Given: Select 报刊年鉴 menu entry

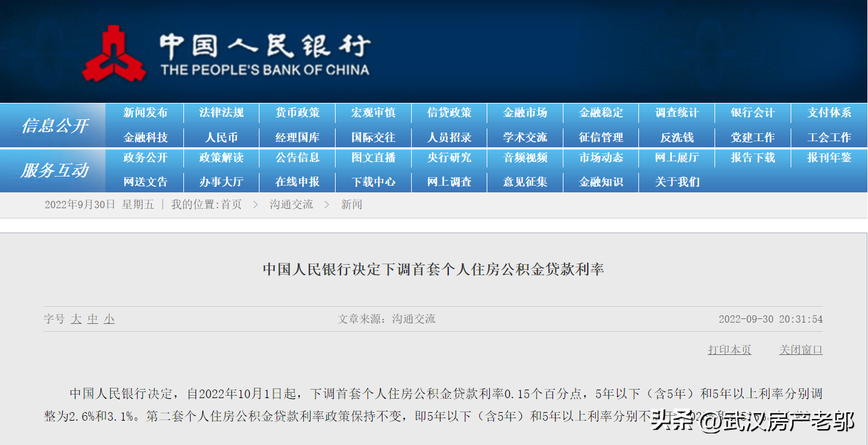Looking at the screenshot, I should pyautogui.click(x=830, y=158).
